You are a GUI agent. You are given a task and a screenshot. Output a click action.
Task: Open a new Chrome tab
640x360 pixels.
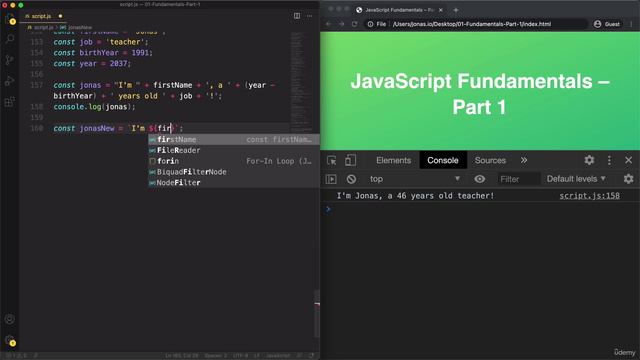(456, 10)
